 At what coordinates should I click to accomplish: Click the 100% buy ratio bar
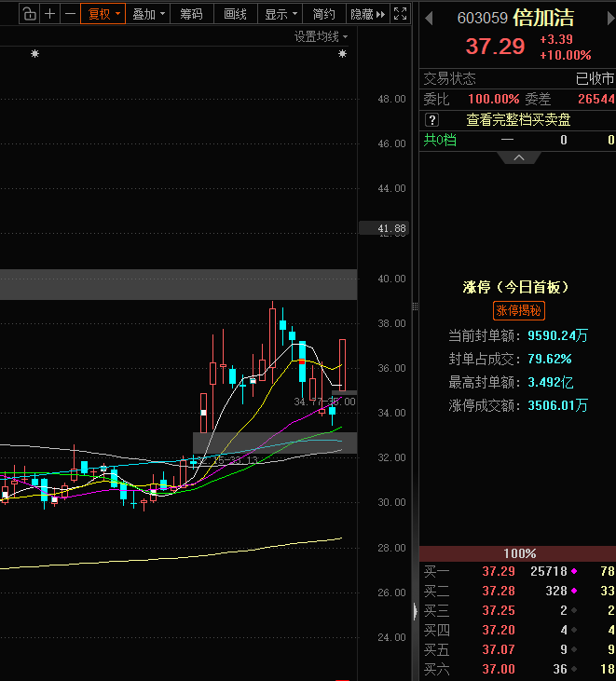[x=518, y=553]
